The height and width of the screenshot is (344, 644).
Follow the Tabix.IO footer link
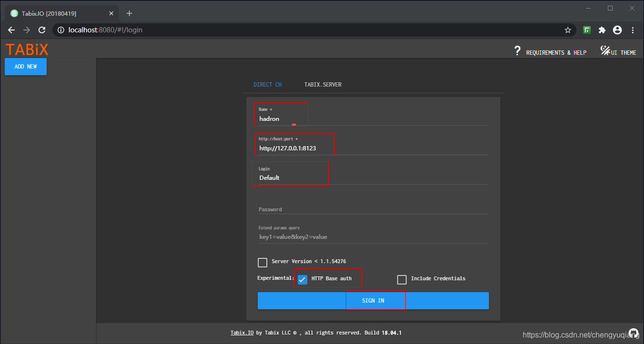(x=242, y=333)
